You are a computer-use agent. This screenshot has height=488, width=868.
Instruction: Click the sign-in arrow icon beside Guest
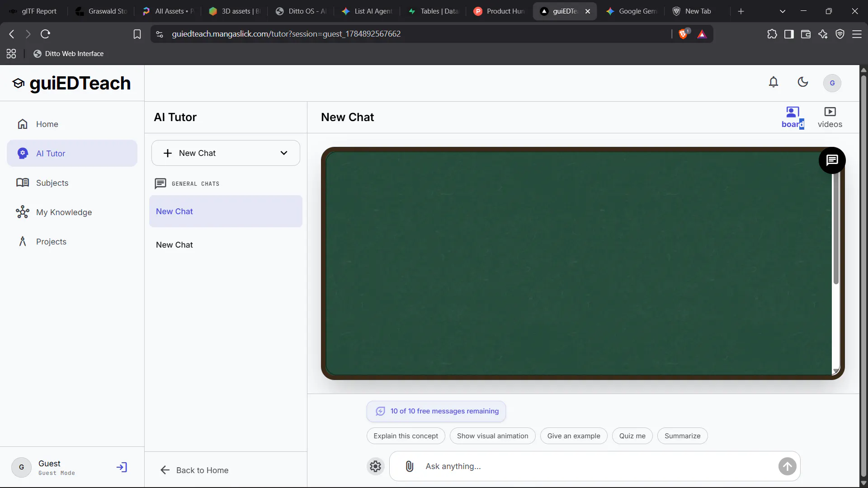click(x=122, y=467)
